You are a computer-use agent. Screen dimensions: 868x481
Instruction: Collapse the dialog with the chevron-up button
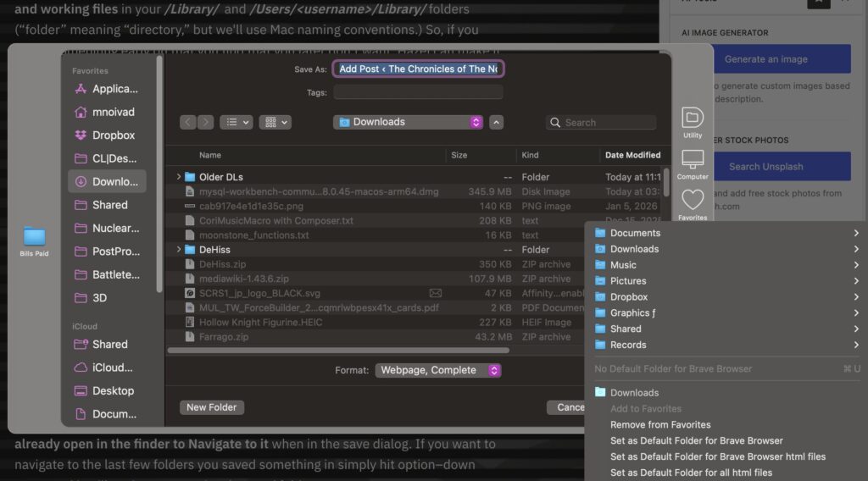[x=497, y=122]
